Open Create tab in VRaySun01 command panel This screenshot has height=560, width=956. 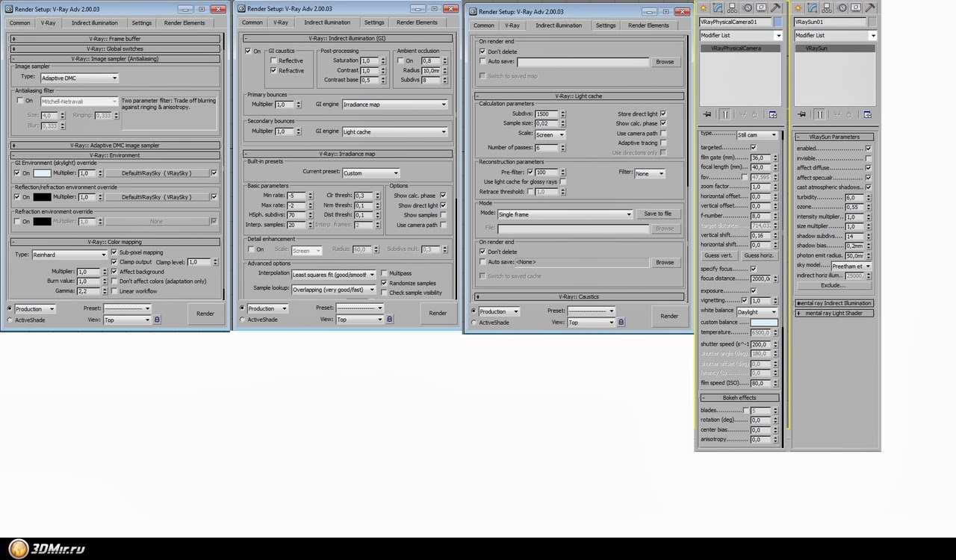tap(798, 7)
